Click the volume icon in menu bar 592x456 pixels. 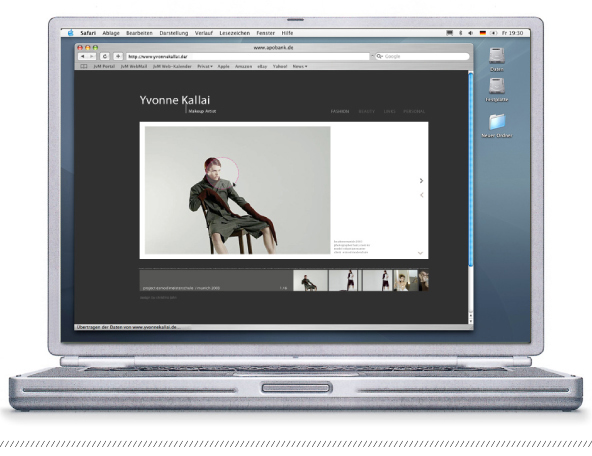coord(470,33)
